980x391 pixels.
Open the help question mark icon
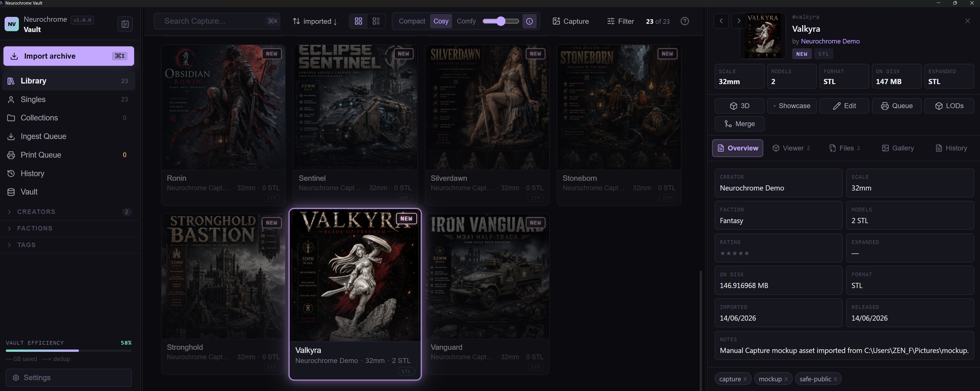point(684,21)
